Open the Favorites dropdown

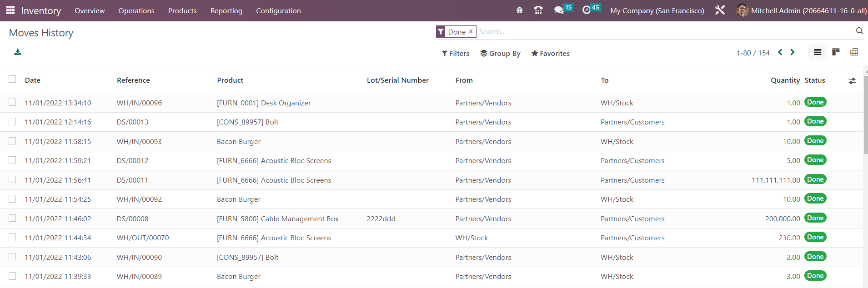point(550,53)
